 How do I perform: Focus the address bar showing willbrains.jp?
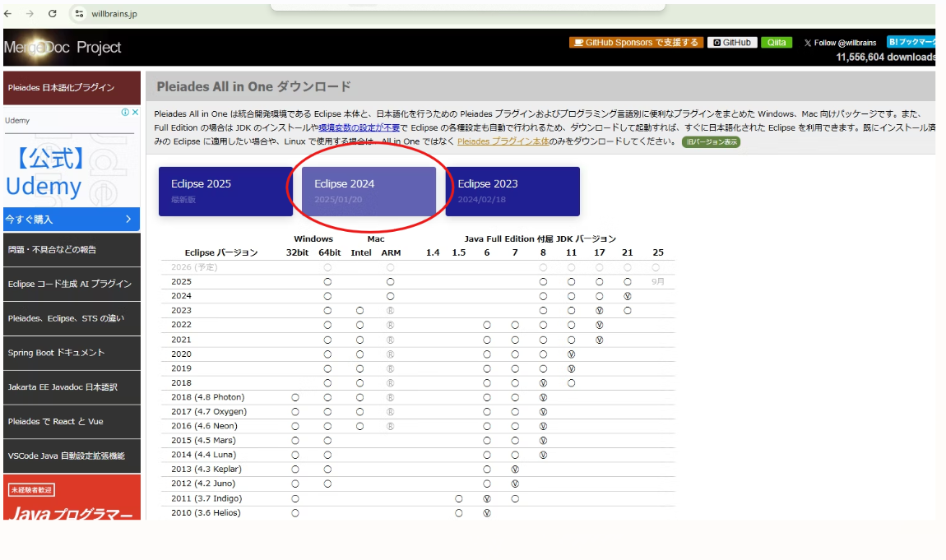[114, 14]
